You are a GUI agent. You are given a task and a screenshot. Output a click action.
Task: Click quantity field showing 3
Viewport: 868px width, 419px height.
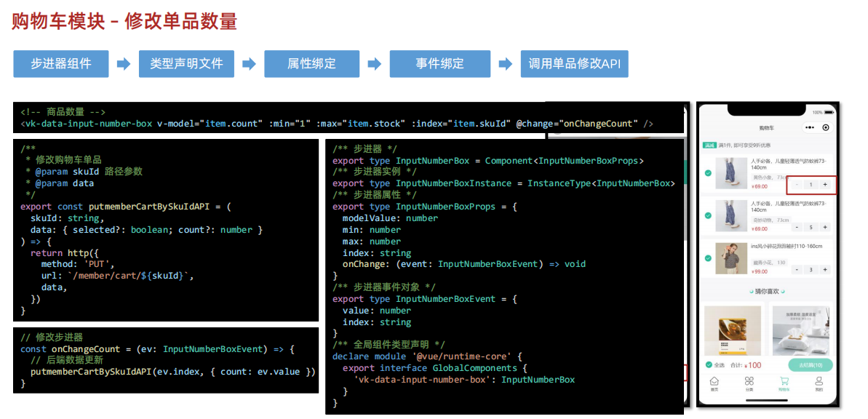(x=811, y=270)
